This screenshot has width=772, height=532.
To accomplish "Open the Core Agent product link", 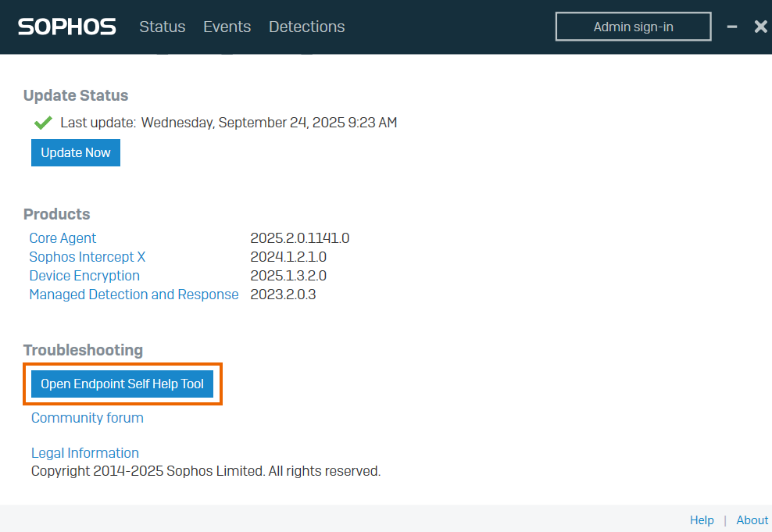I will coord(63,238).
